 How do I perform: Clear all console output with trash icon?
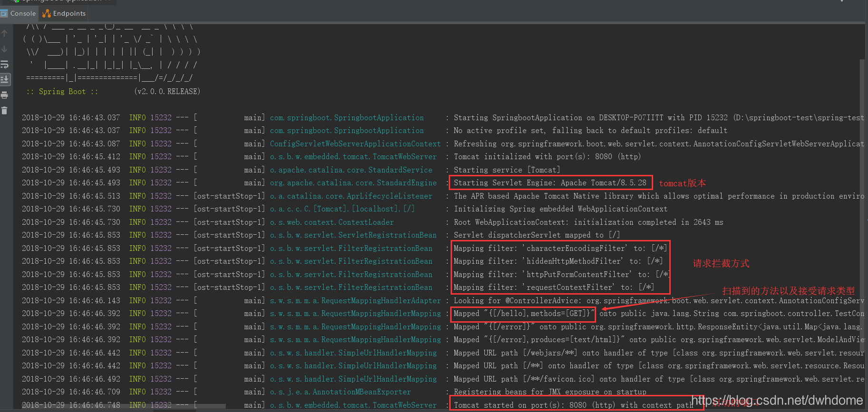(4, 111)
